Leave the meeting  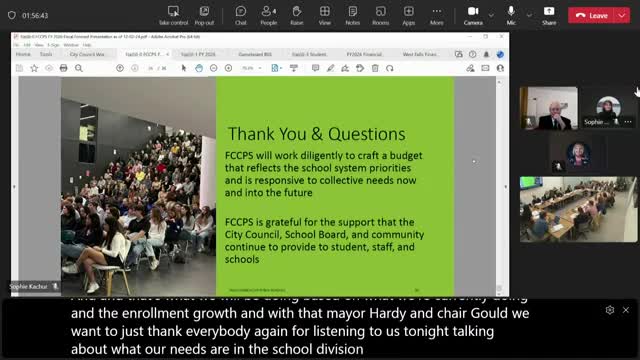(592, 16)
